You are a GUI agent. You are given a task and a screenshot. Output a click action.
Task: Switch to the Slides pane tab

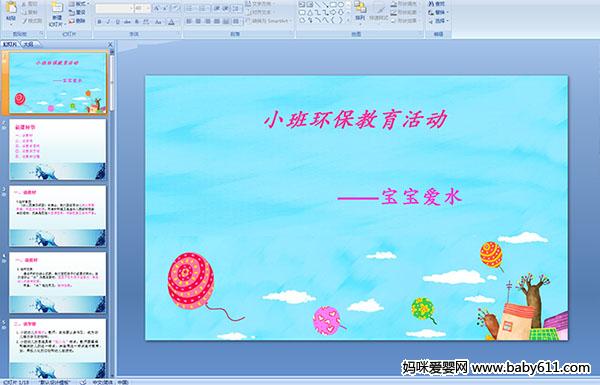click(x=10, y=44)
